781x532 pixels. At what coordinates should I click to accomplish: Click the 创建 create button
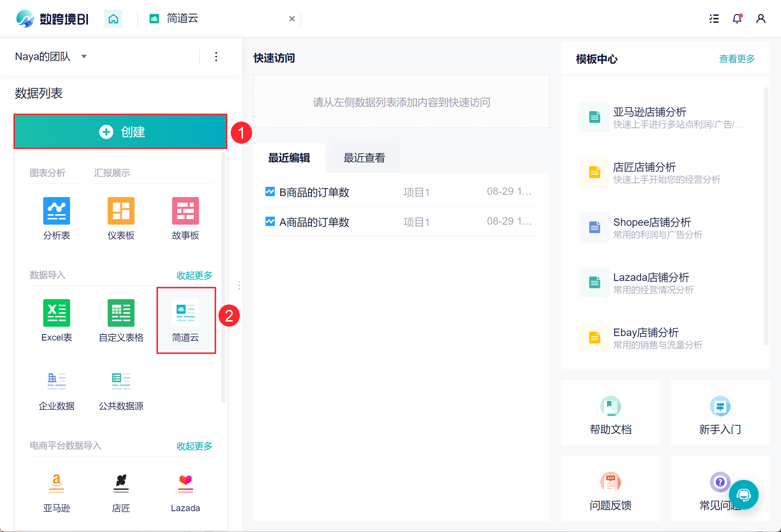tap(120, 132)
